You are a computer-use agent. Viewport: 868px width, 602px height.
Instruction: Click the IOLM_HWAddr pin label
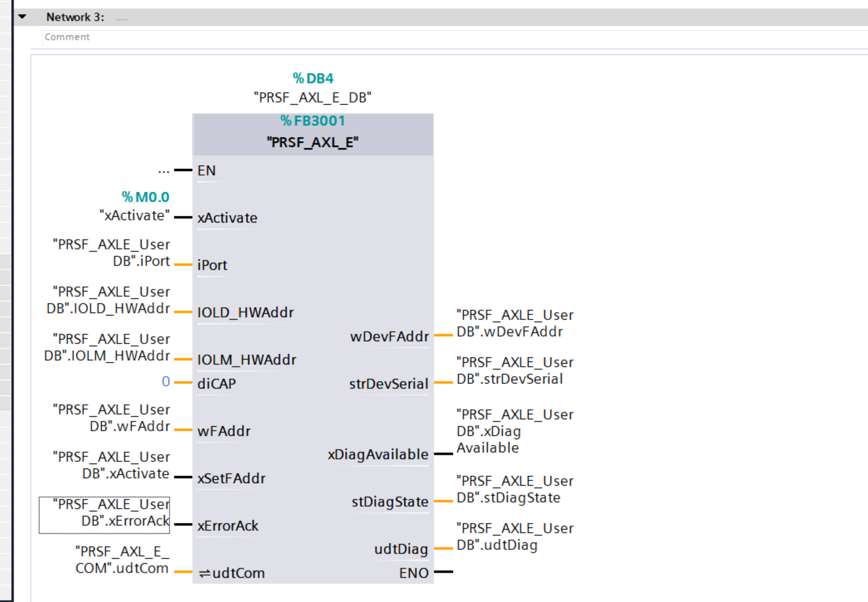click(x=247, y=360)
